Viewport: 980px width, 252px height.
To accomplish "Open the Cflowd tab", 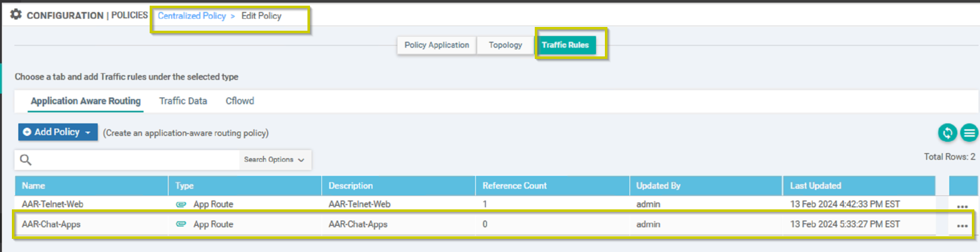I will (x=240, y=101).
